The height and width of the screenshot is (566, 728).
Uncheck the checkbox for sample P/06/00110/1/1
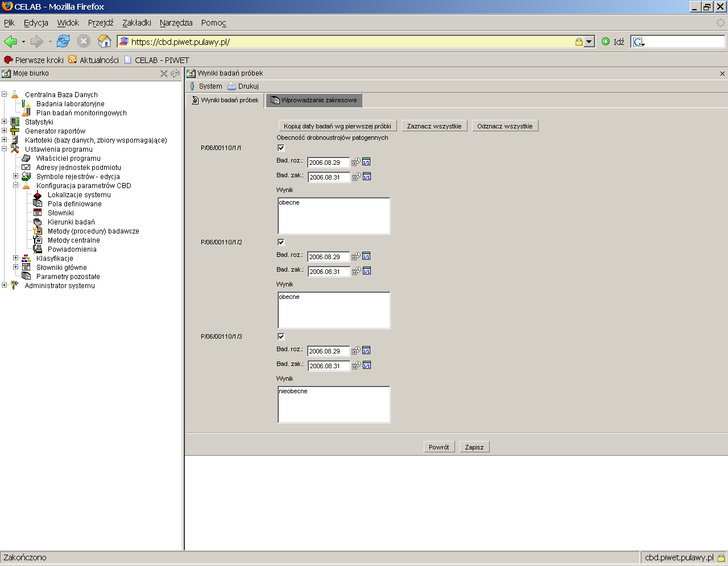point(281,148)
